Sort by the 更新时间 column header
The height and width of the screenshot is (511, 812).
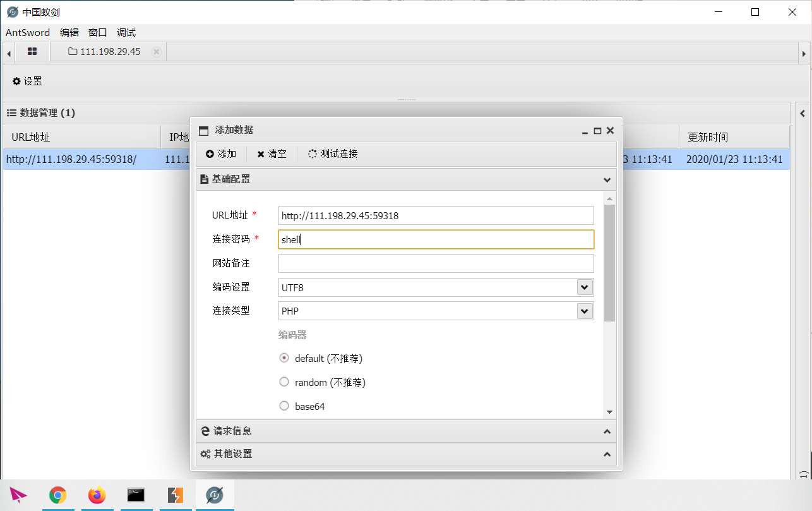coord(734,137)
